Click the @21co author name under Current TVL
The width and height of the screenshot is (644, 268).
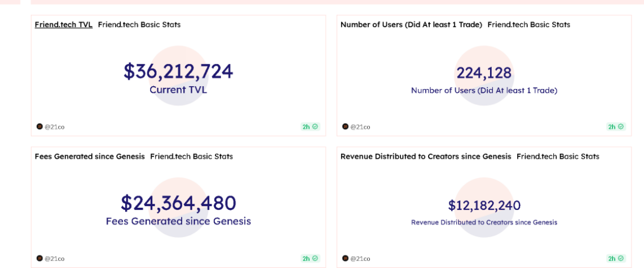pyautogui.click(x=55, y=127)
